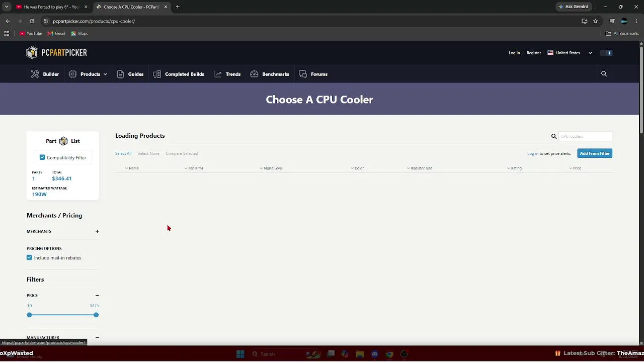Click the site search magnifier in navbar

(x=604, y=74)
